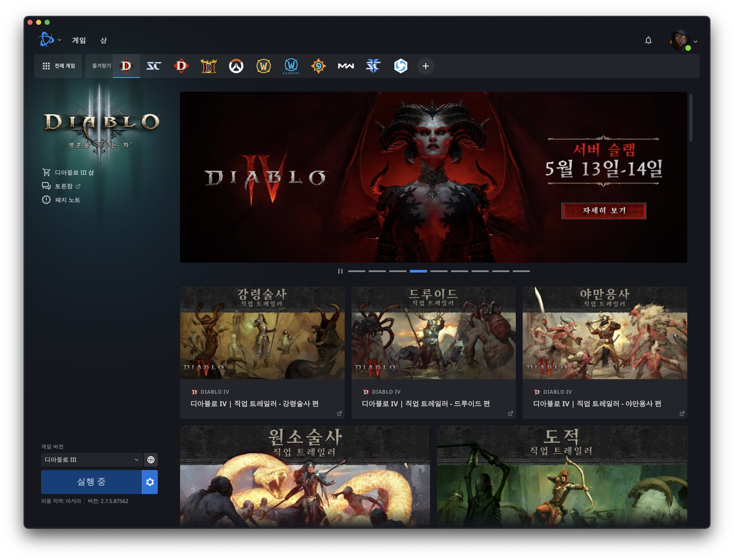This screenshot has width=734, height=560.
Task: Select the World of Warcraft icon
Action: 264,66
